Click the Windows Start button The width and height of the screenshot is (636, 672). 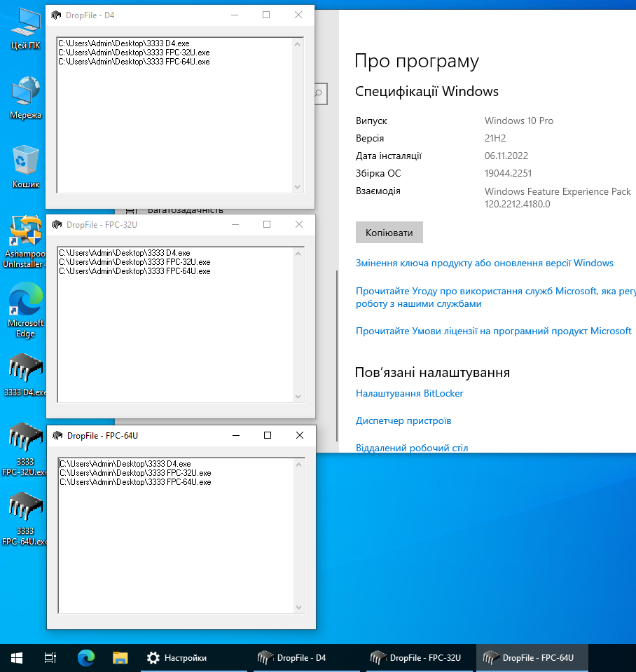(x=16, y=658)
